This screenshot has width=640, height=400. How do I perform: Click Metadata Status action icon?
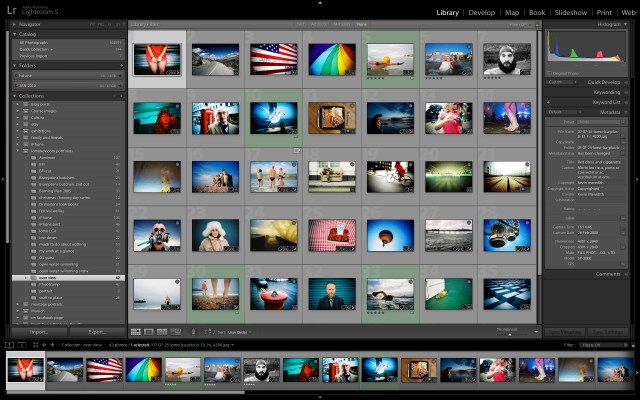click(x=623, y=153)
